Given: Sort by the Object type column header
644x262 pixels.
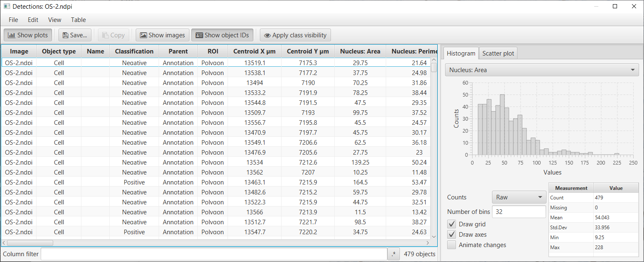Looking at the screenshot, I should click(x=59, y=51).
